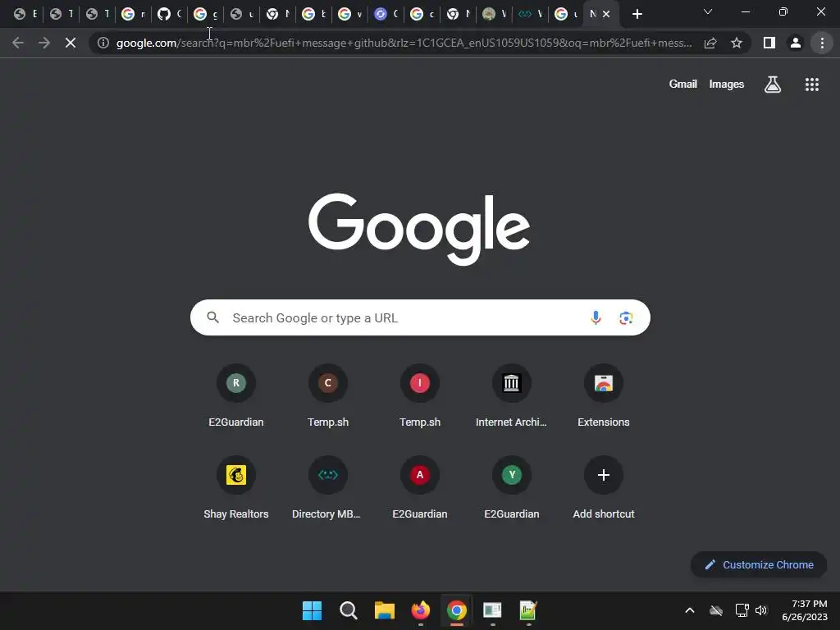Open Windows taskbar search

[x=348, y=610]
